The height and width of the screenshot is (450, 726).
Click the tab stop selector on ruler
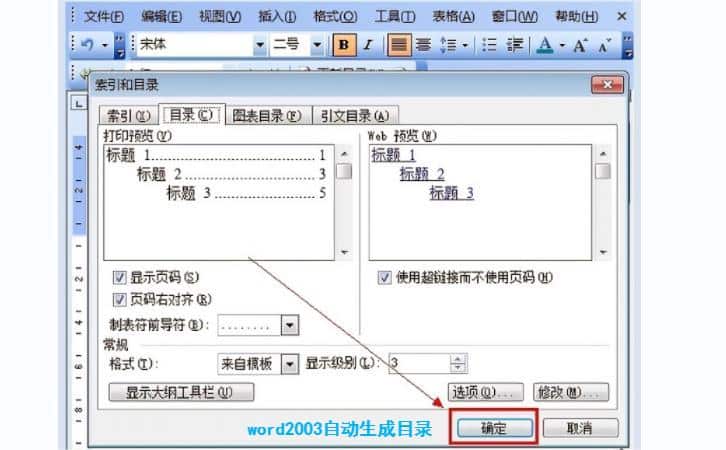click(79, 104)
